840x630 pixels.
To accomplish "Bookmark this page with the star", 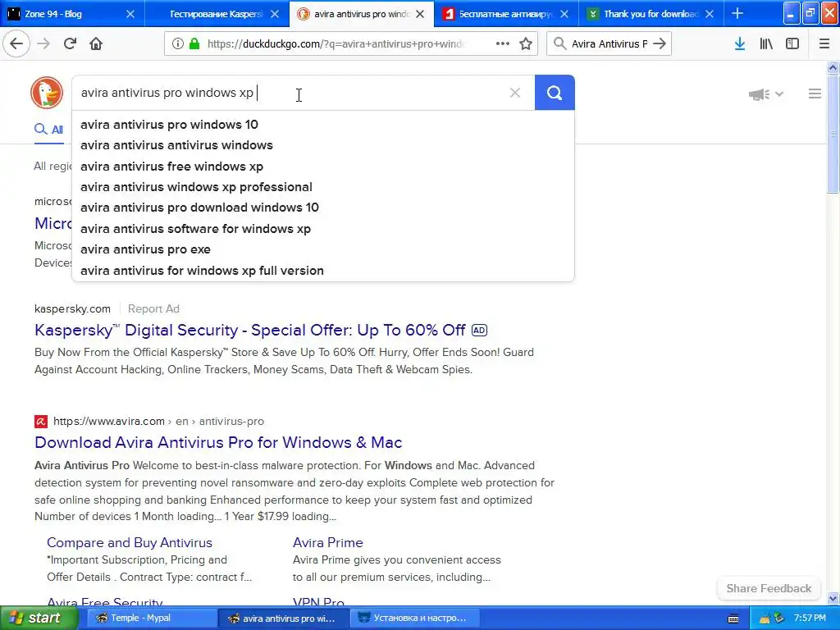I will point(526,43).
